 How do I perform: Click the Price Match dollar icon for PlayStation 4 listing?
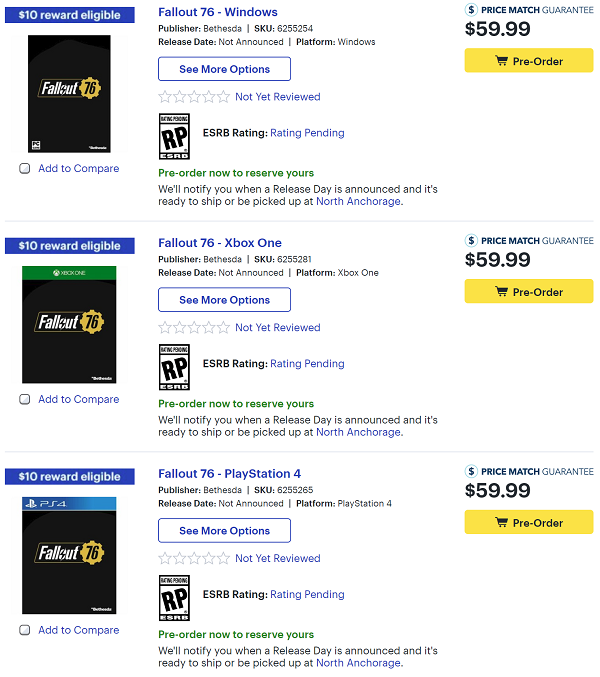471,471
